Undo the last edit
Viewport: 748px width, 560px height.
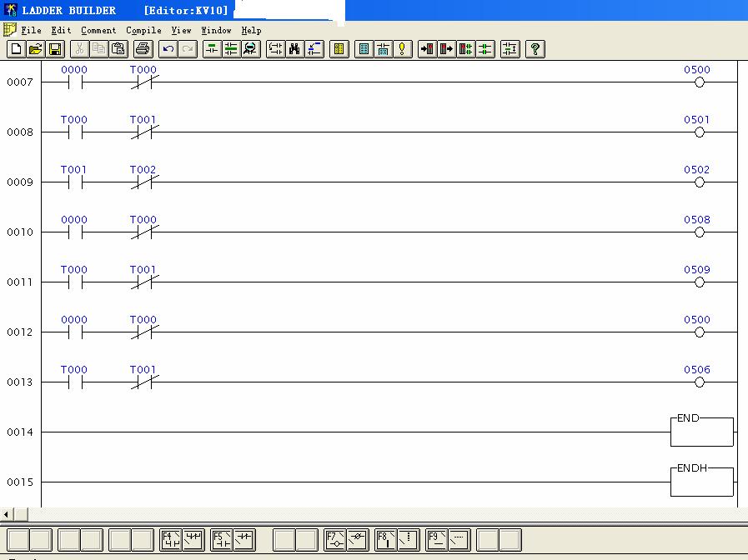pyautogui.click(x=168, y=49)
